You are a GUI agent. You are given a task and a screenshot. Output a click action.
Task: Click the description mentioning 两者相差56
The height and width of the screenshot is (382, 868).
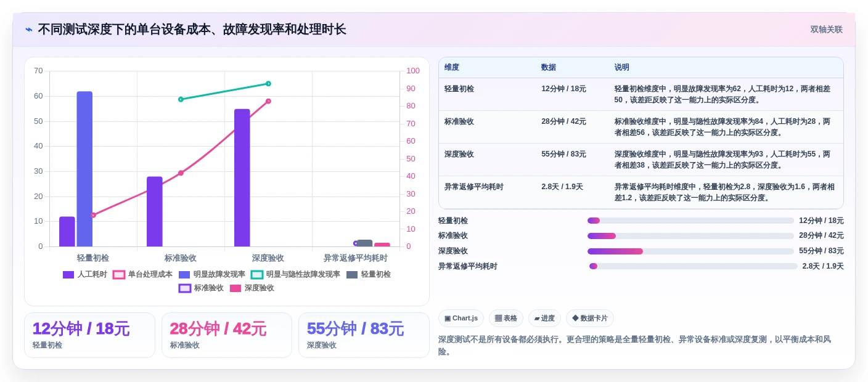pos(723,127)
